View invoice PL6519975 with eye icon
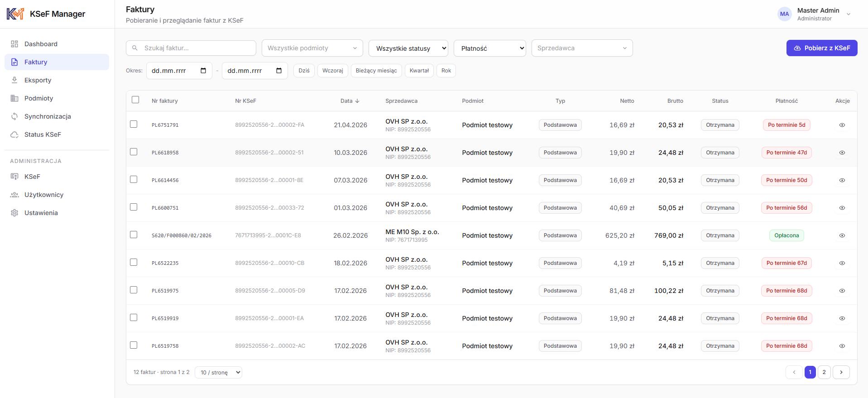The width and height of the screenshot is (868, 398). 842,291
